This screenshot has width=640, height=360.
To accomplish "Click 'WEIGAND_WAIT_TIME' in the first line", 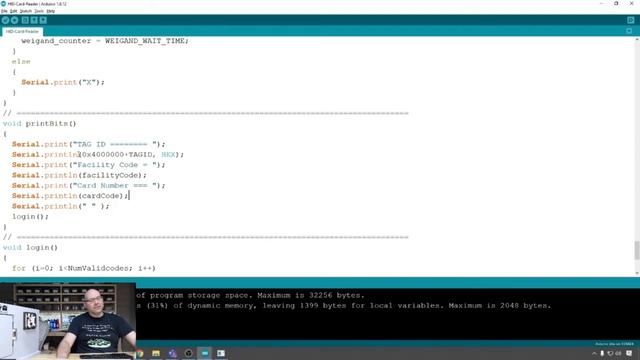I will click(x=144, y=41).
